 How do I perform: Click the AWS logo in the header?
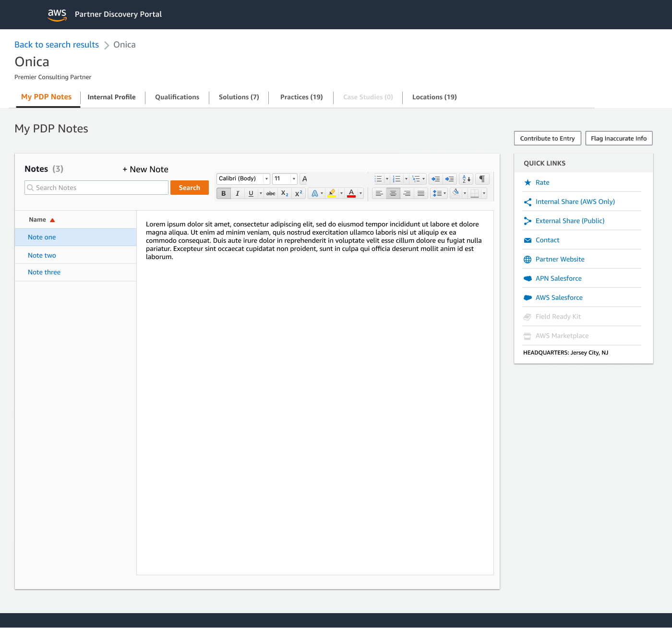[x=57, y=15]
